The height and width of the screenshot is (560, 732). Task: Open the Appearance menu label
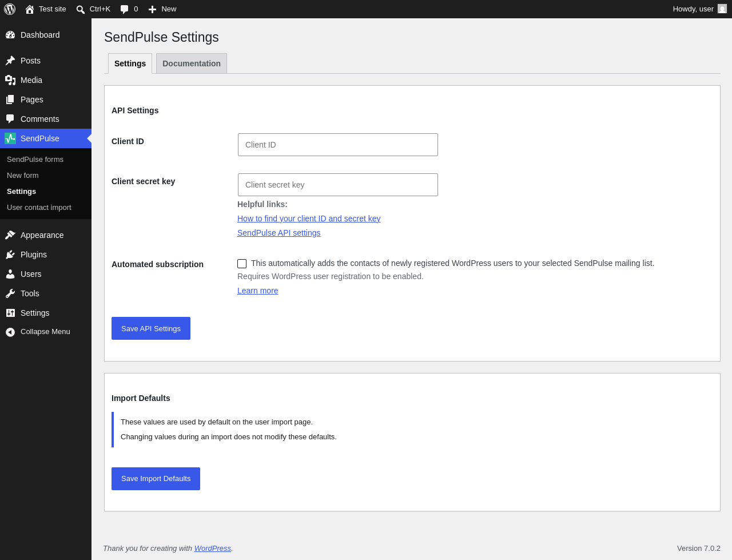point(42,235)
